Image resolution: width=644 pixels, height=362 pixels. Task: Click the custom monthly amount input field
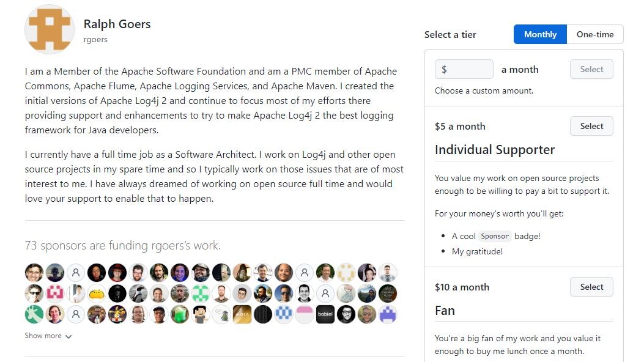click(x=468, y=69)
